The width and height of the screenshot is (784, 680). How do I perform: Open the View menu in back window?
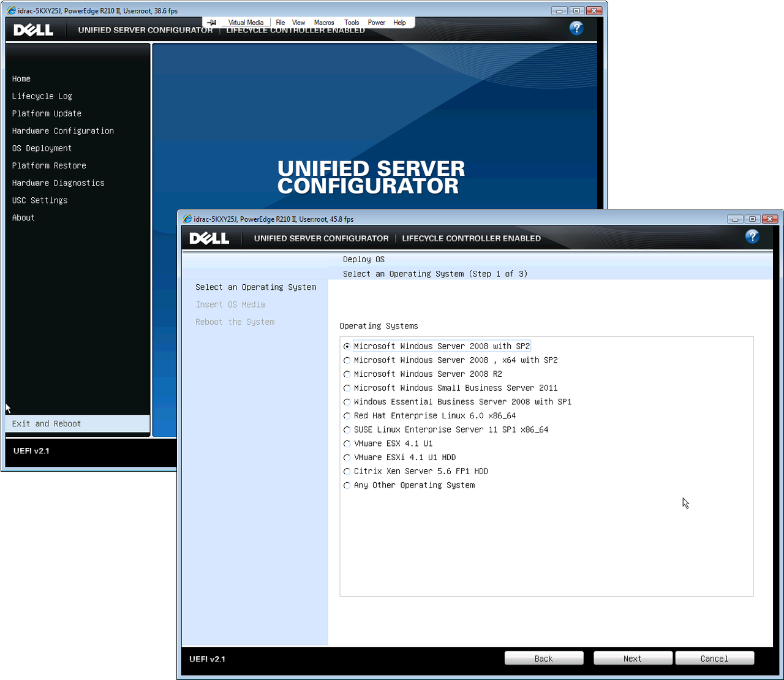tap(298, 23)
